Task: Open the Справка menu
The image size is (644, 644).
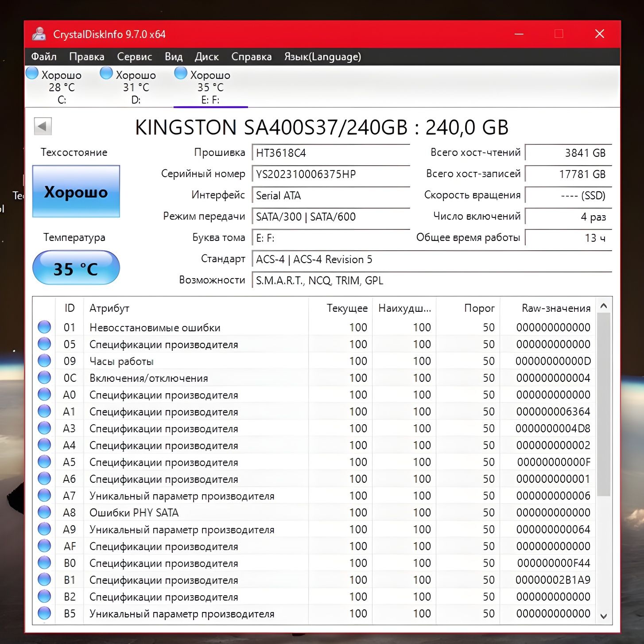Action: [x=252, y=57]
